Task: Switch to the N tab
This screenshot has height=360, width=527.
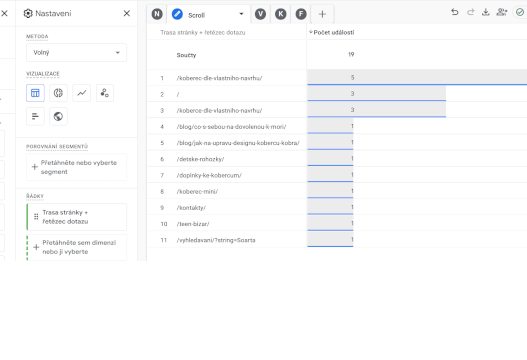Action: (157, 14)
